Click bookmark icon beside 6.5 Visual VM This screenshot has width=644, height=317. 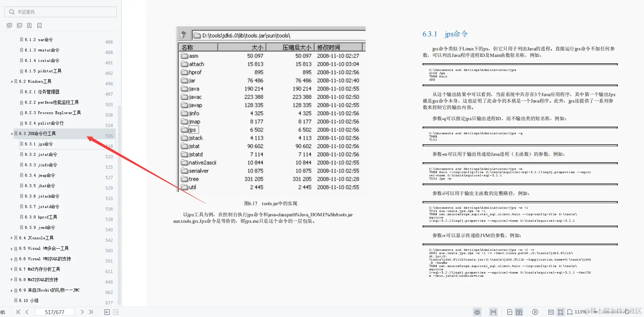tap(16, 249)
